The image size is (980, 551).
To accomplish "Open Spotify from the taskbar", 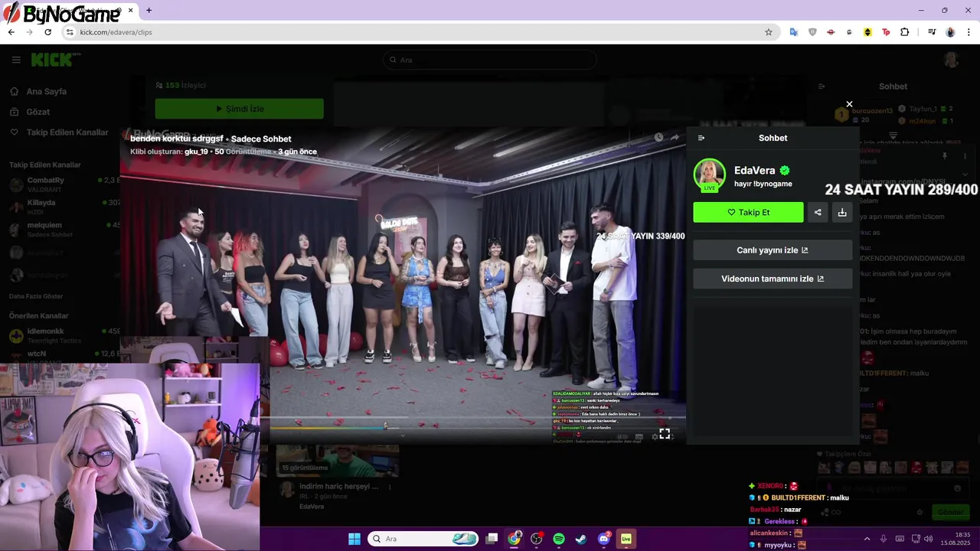I will pos(559,539).
